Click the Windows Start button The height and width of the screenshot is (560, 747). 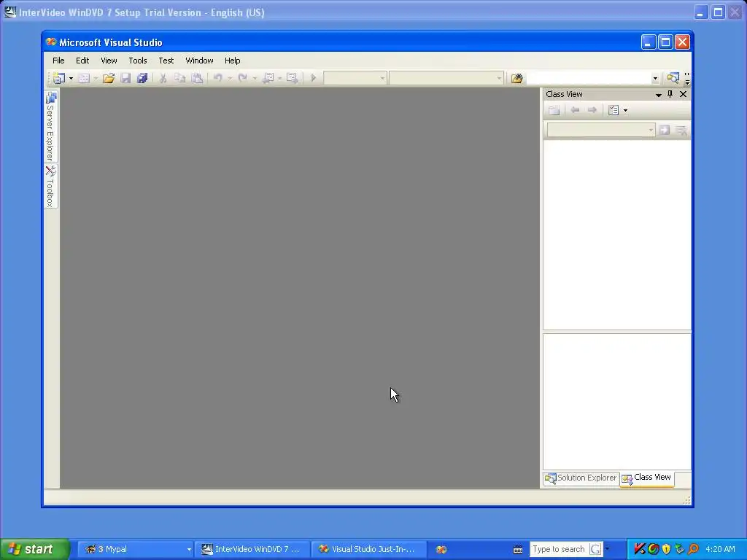pyautogui.click(x=34, y=549)
